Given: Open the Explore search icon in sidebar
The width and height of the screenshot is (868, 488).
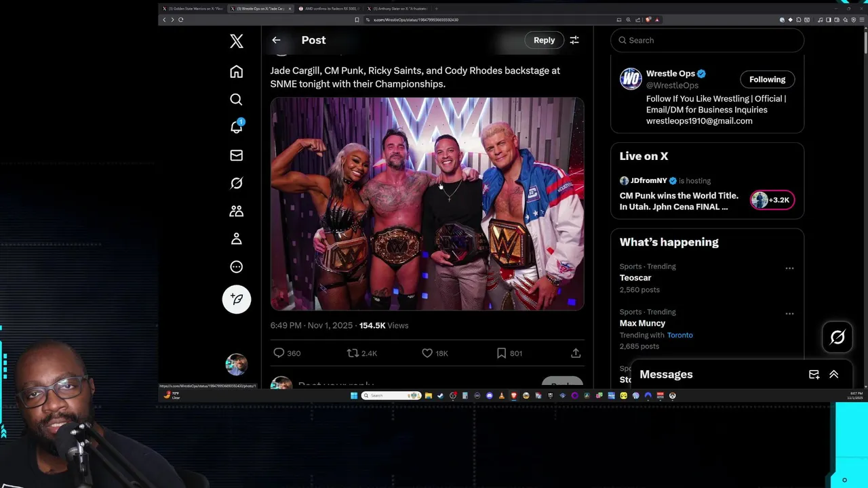Looking at the screenshot, I should [236, 100].
